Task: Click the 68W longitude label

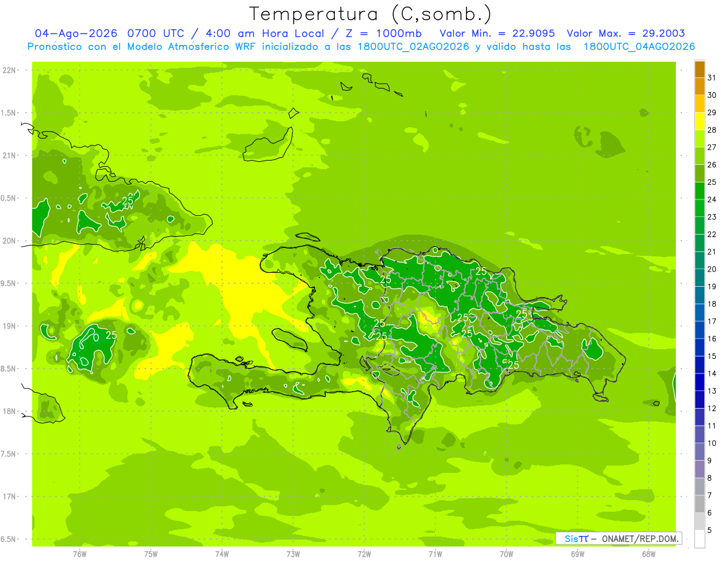Action: pos(649,554)
